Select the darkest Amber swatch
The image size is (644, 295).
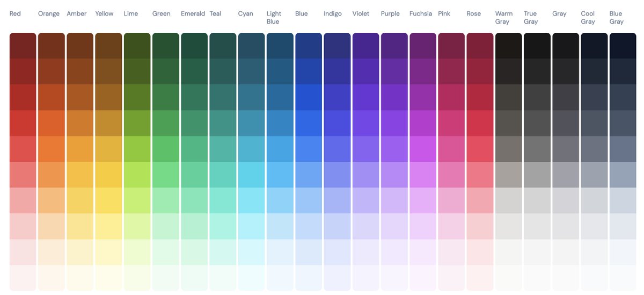click(x=80, y=46)
